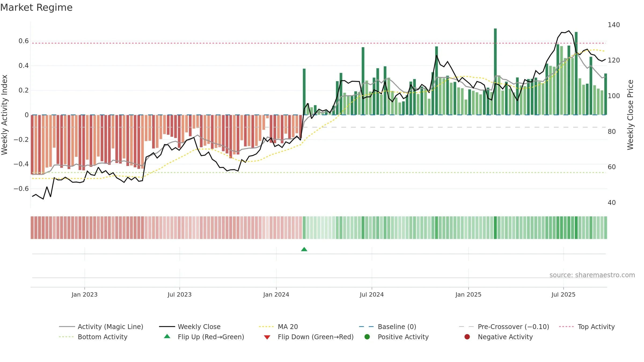Click the first tall green bar after the flip
644x362 pixels.
(304, 92)
